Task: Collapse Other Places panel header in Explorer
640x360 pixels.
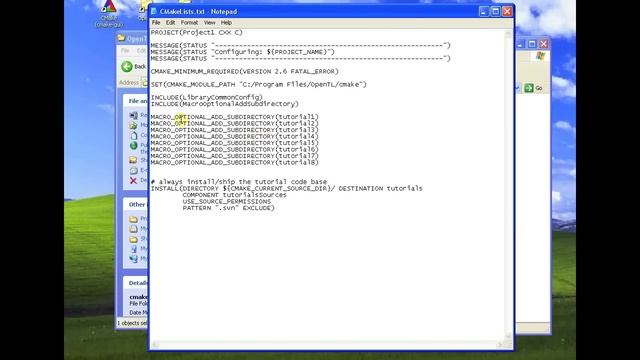Action: pyautogui.click(x=136, y=204)
